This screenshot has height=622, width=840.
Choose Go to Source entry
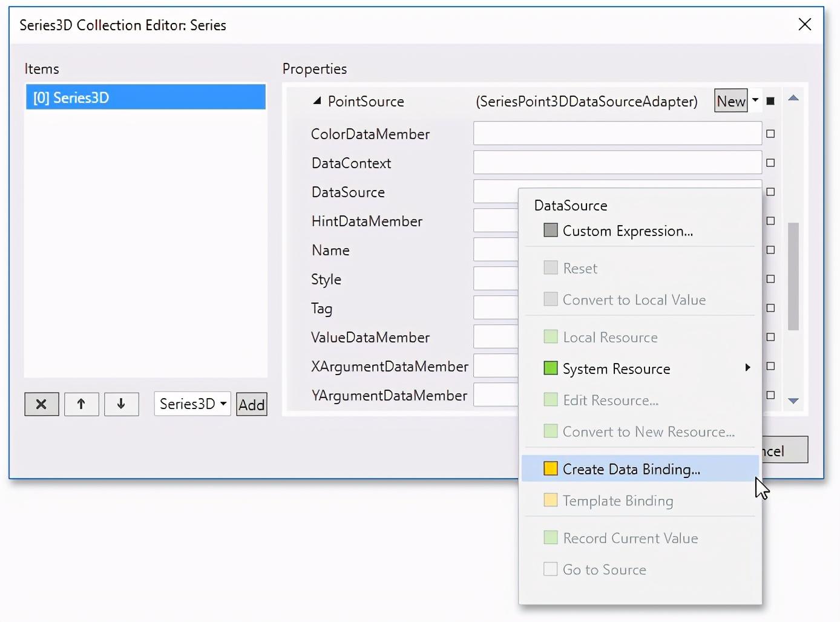[x=640, y=569]
